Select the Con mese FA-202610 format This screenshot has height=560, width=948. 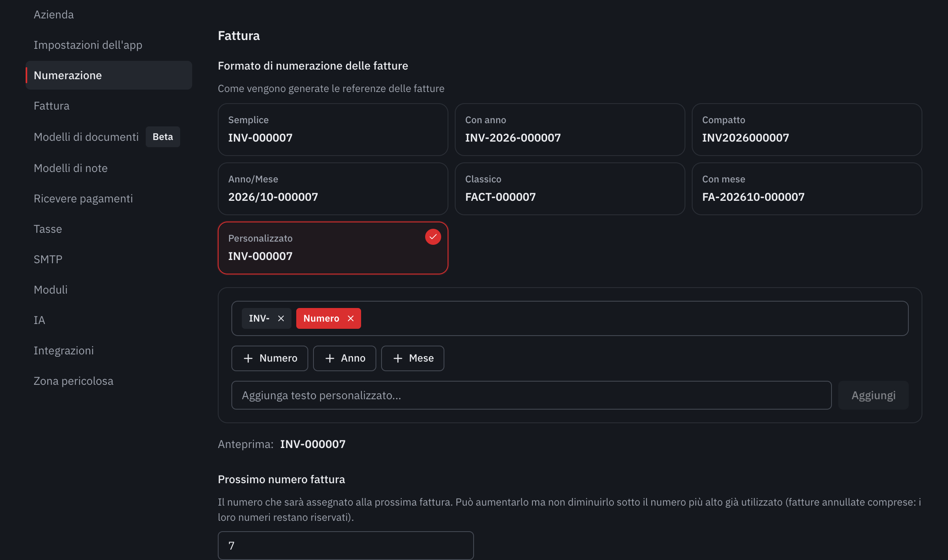pyautogui.click(x=807, y=189)
